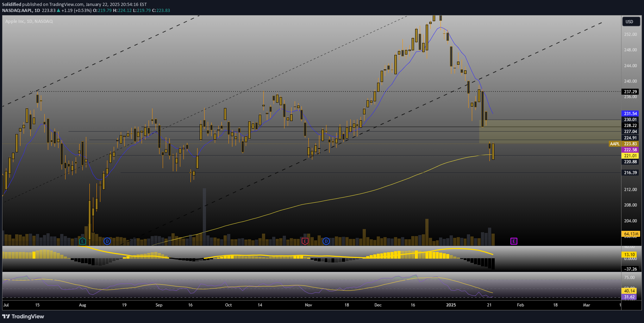Open the red earnings marker near November
The image size is (644, 323).
pos(305,241)
